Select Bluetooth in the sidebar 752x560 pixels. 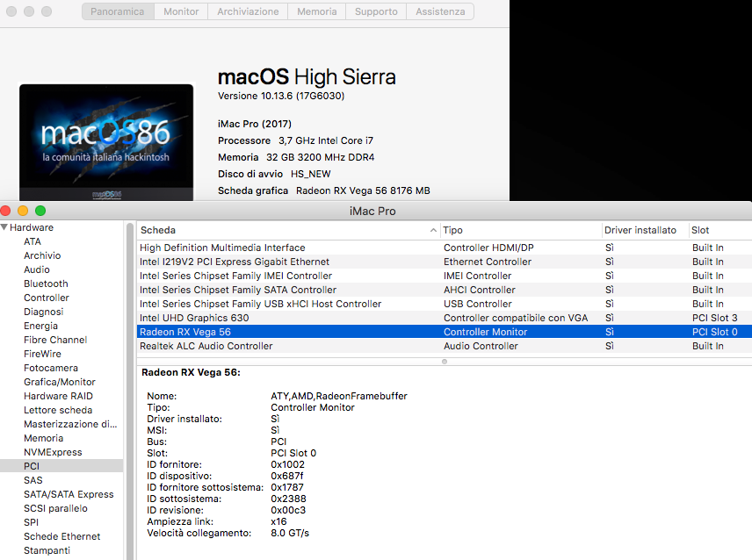[46, 284]
